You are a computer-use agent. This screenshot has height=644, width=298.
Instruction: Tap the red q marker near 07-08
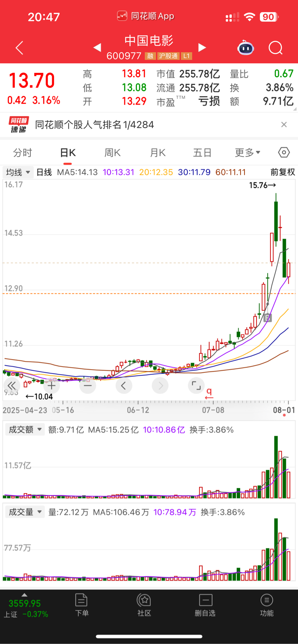point(209,393)
